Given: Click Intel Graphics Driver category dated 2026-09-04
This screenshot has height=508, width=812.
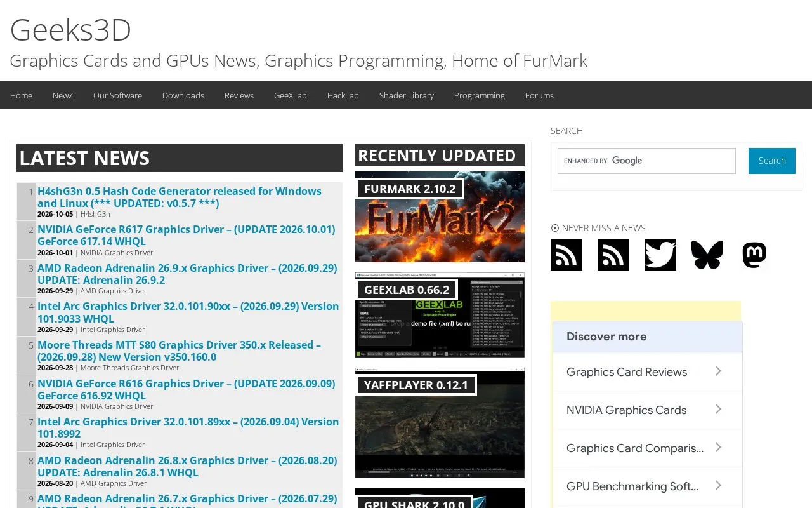Looking at the screenshot, I should point(112,444).
